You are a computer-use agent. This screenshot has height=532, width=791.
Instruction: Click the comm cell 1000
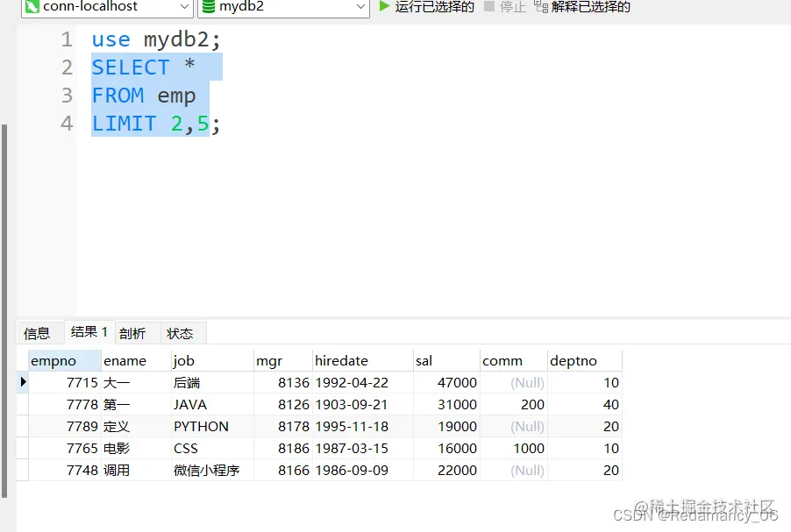pyautogui.click(x=514, y=448)
